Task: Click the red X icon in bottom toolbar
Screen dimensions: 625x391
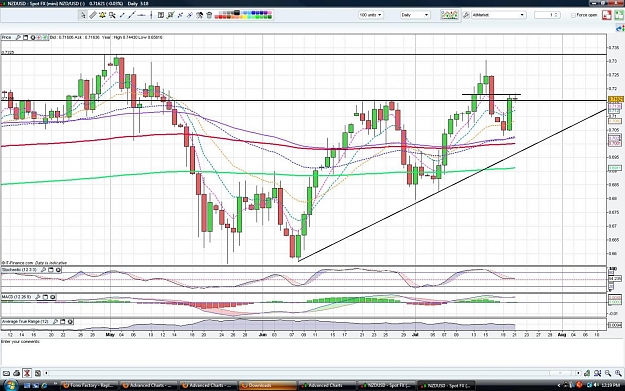Action: [27, 373]
